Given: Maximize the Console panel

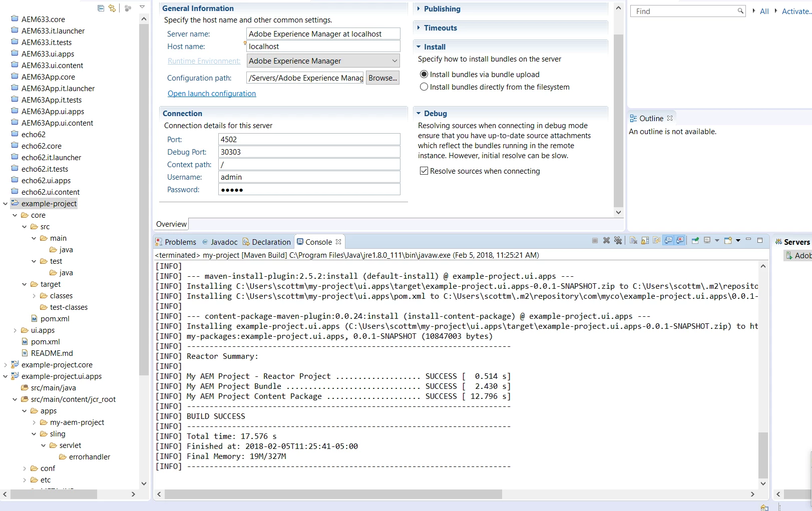Looking at the screenshot, I should 760,240.
